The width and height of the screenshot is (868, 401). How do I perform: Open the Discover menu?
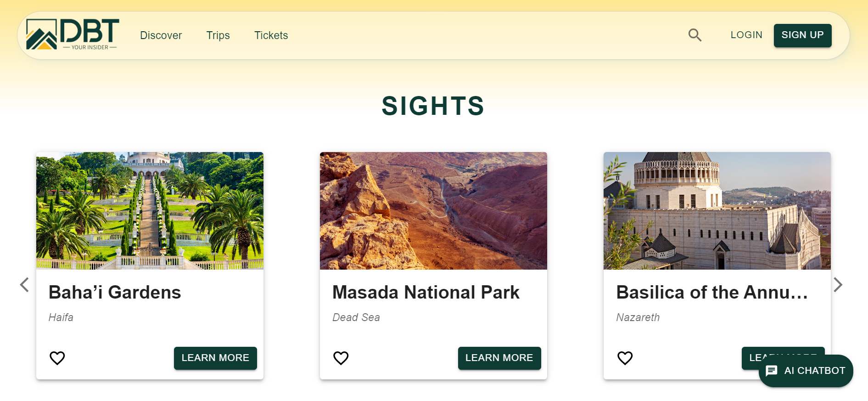click(161, 35)
